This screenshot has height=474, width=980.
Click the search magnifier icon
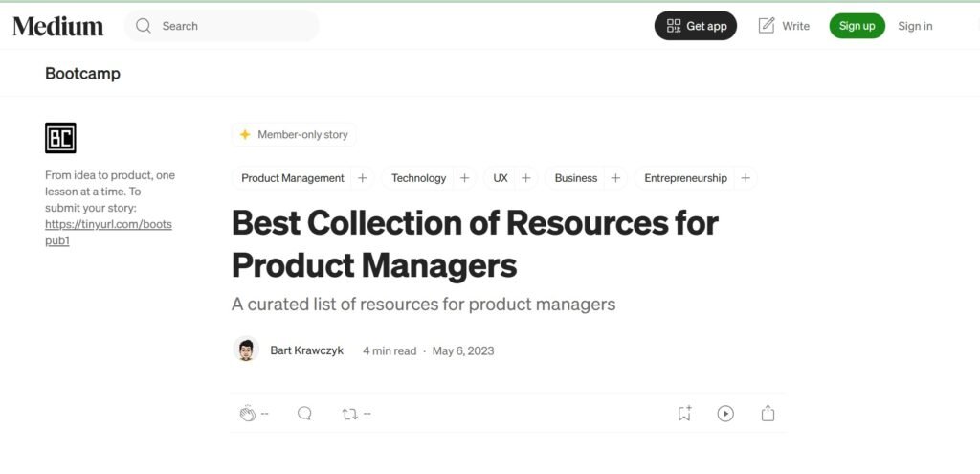(x=144, y=26)
